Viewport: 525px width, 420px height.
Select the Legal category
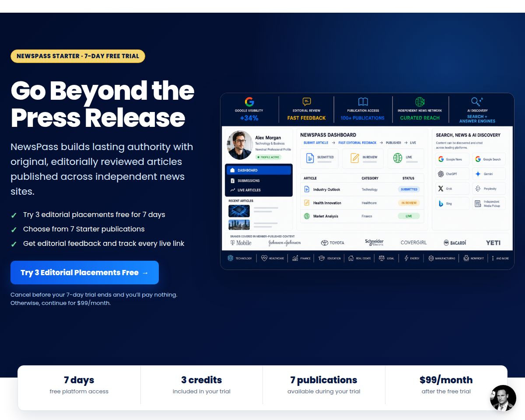click(x=387, y=259)
